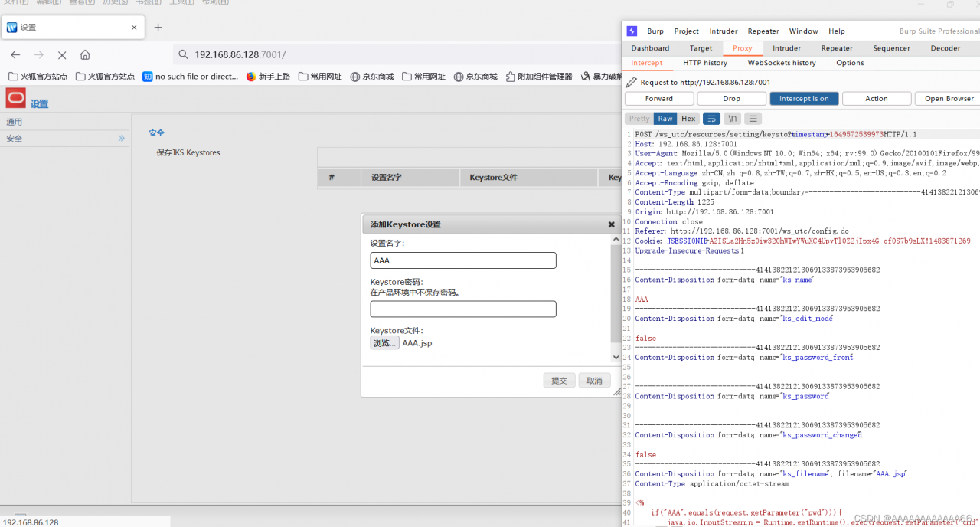980x527 pixels.
Task: Switch editor to Hex view
Action: pos(688,119)
